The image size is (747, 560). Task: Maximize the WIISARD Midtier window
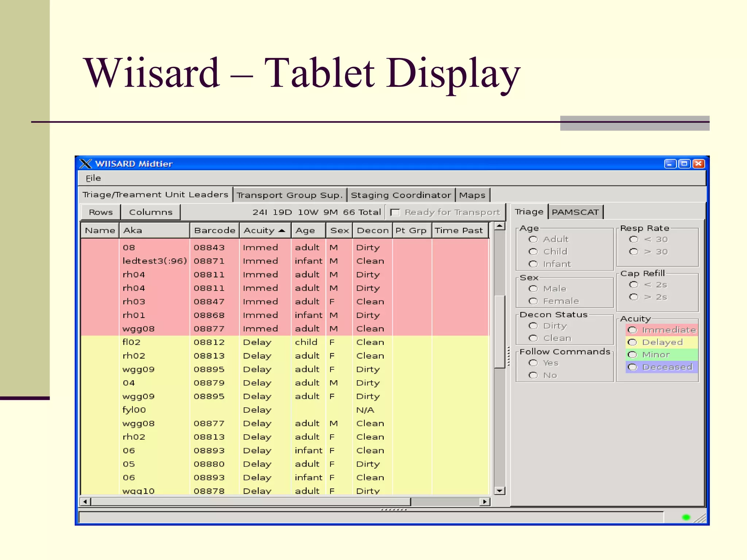point(684,164)
